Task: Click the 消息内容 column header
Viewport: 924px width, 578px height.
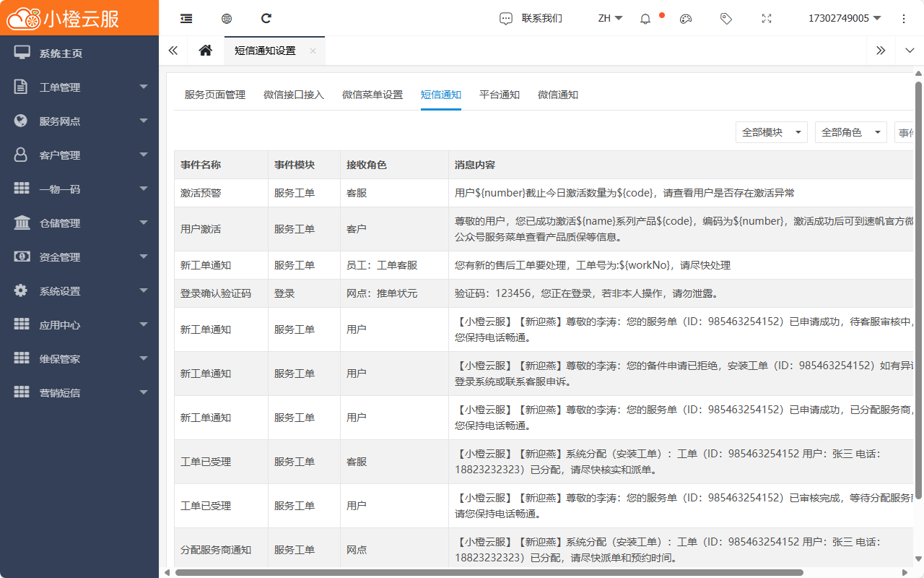Action: coord(681,165)
